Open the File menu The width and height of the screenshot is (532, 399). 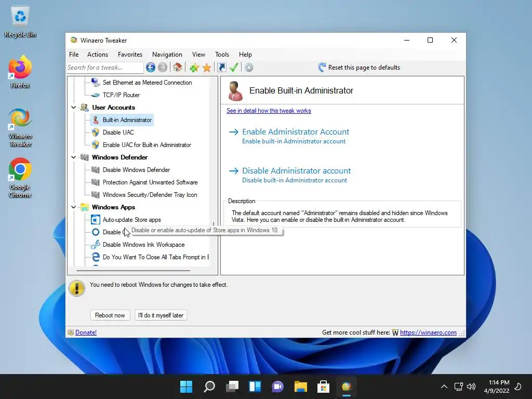[74, 54]
